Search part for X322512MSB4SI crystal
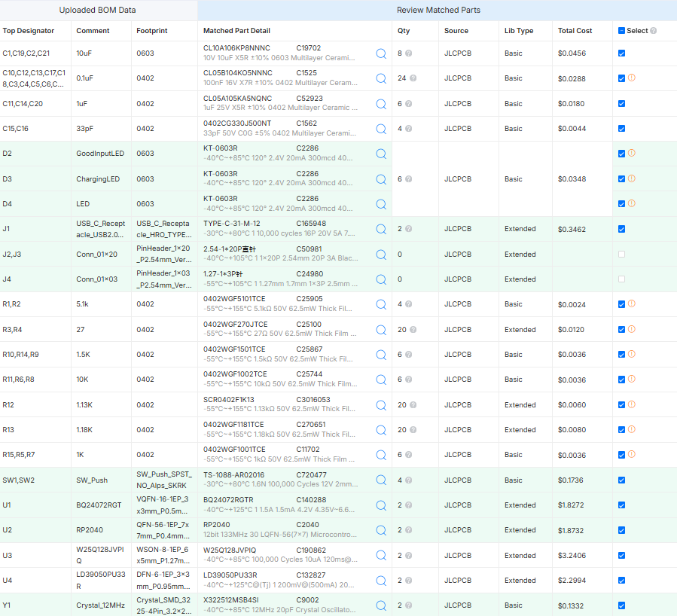Image resolution: width=677 pixels, height=616 pixels. point(381,605)
